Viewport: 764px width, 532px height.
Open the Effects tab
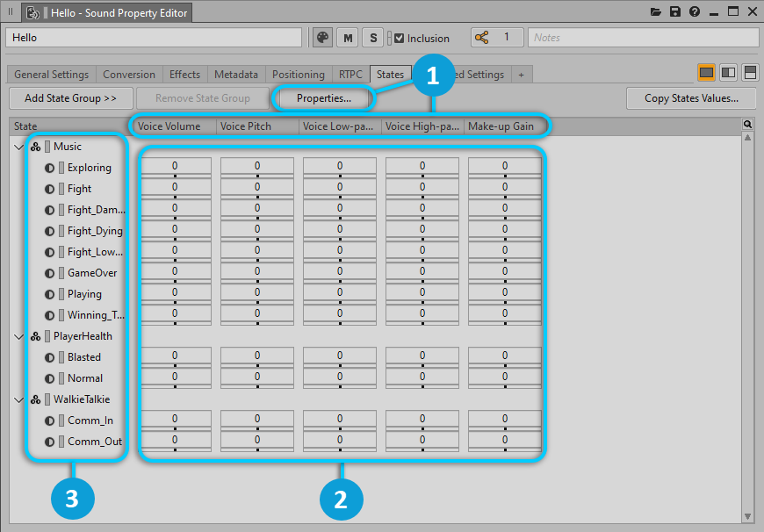click(184, 75)
